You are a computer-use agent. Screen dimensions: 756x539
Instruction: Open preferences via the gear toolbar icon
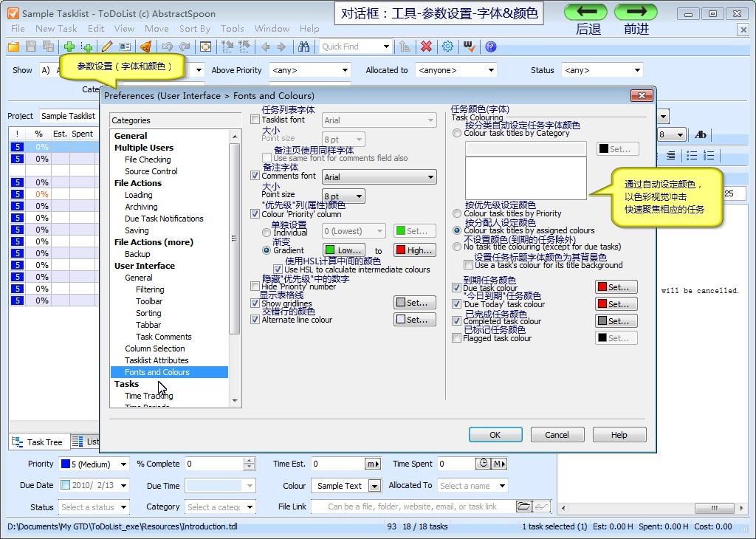tap(447, 47)
